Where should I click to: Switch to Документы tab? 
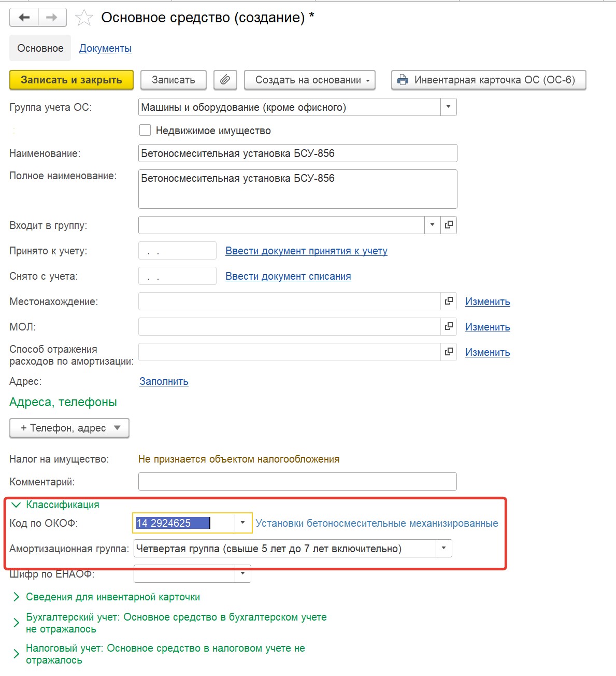105,48
